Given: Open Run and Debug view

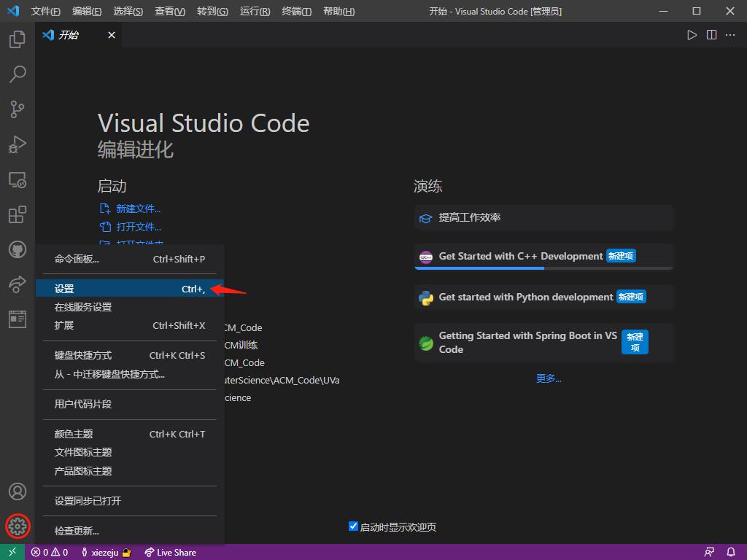Looking at the screenshot, I should click(18, 144).
